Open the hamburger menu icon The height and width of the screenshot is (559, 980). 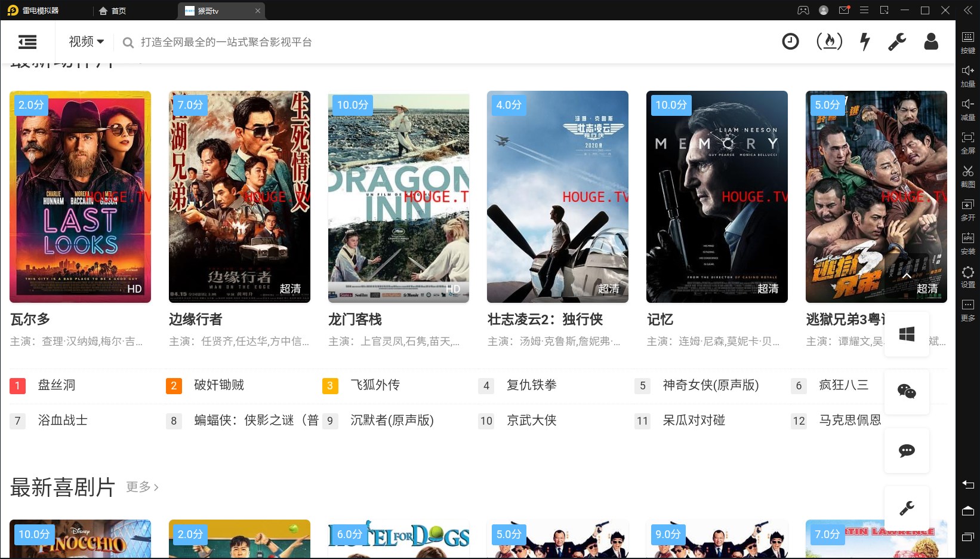[27, 42]
